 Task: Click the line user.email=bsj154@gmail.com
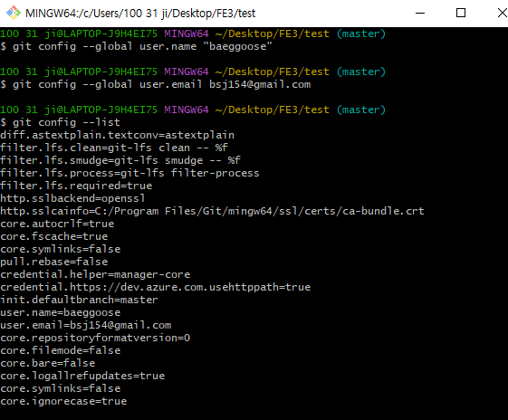pos(86,325)
